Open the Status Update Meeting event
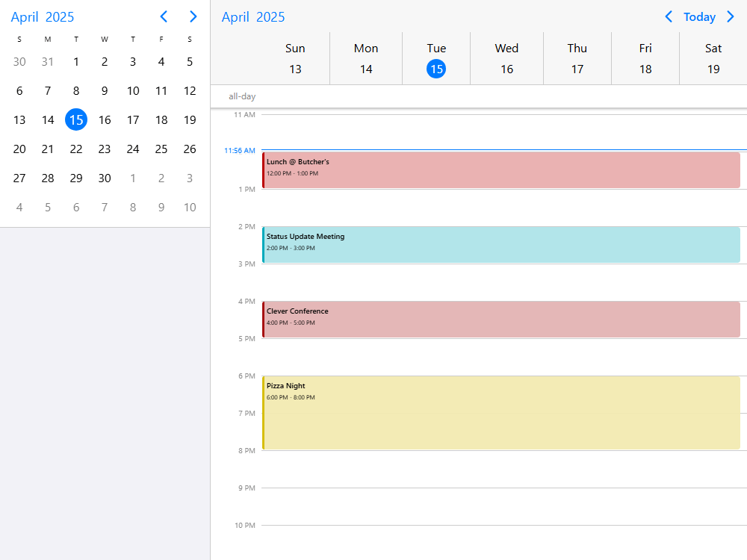This screenshot has width=747, height=560. coord(501,245)
